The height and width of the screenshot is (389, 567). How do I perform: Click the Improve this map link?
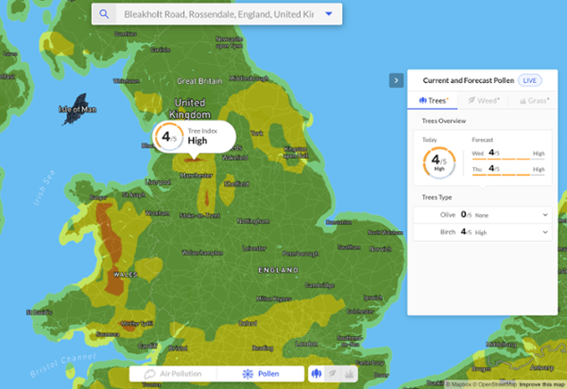click(542, 385)
